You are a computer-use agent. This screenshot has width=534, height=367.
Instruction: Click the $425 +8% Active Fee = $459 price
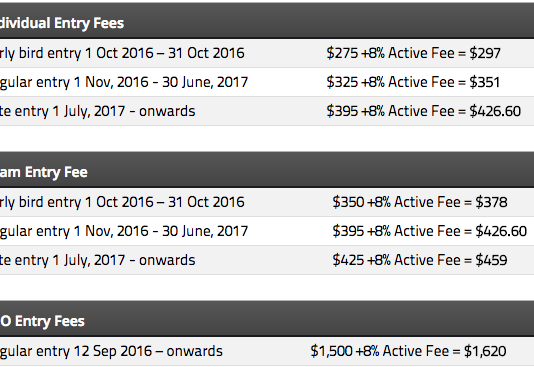coord(420,260)
